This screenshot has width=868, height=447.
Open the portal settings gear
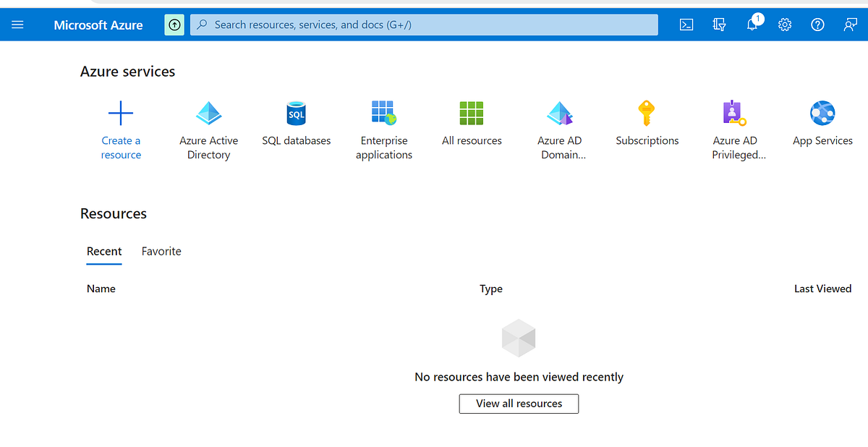point(784,24)
